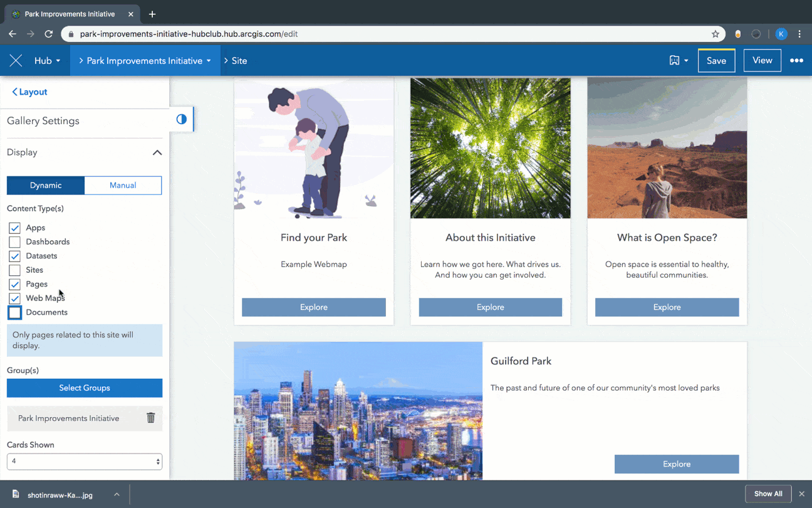This screenshot has height=508, width=812.
Task: Open the Chrome profile K avatar
Action: click(781, 34)
